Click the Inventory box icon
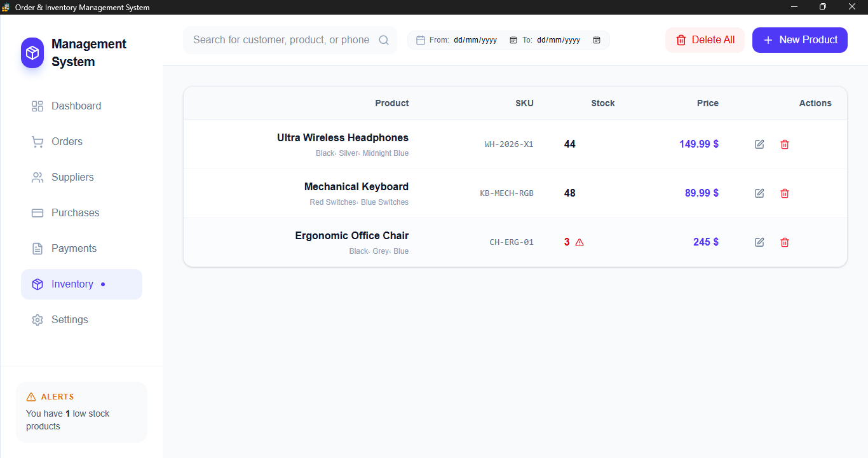Image resolution: width=868 pixels, height=458 pixels. [37, 284]
